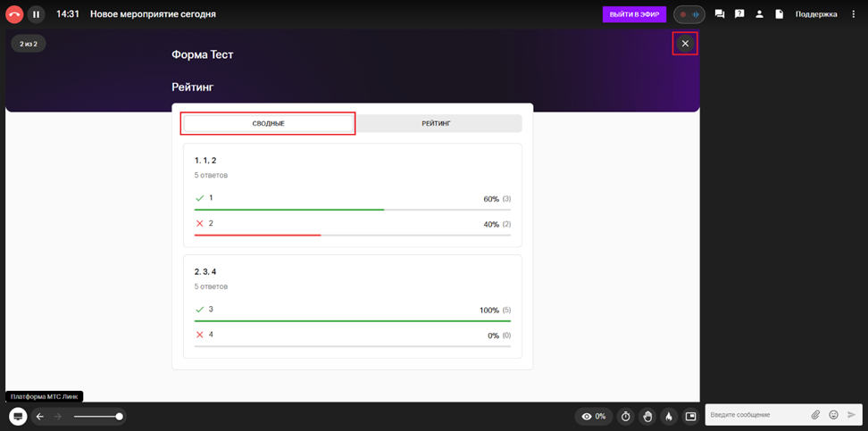This screenshot has height=431, width=868.
Task: Click the ВЫЙТИ В ЭФИР button
Action: 634,14
